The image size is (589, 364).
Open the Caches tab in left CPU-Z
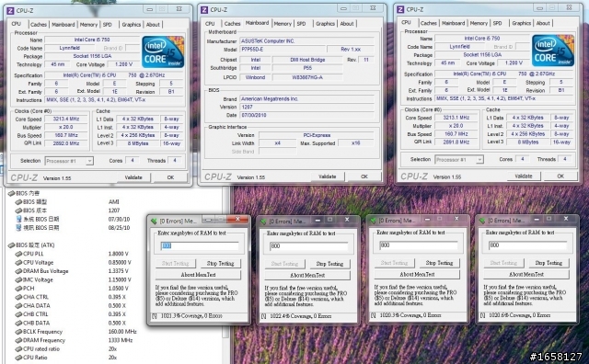pos(39,25)
